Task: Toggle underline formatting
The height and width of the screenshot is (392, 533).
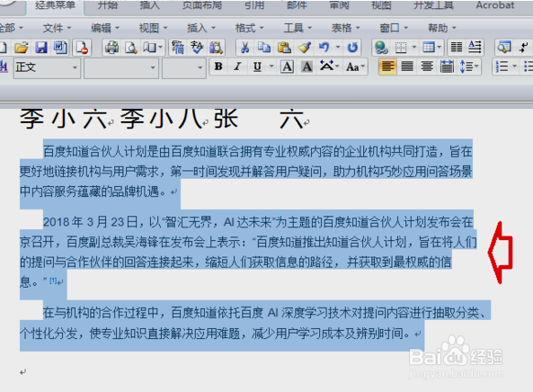Action: tap(257, 67)
